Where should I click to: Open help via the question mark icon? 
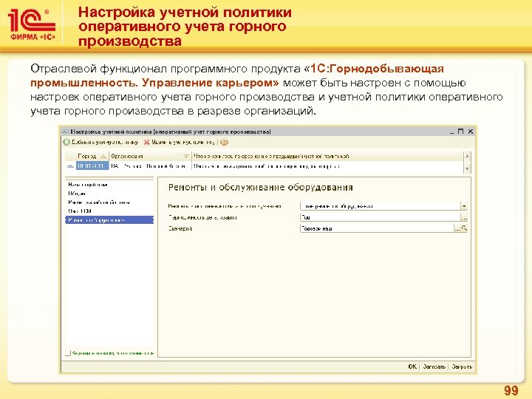click(x=224, y=142)
